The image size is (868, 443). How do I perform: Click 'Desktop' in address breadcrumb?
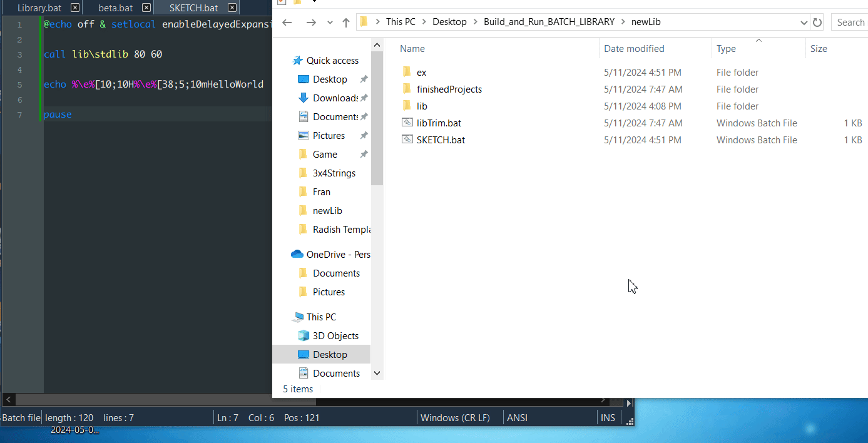tap(449, 22)
